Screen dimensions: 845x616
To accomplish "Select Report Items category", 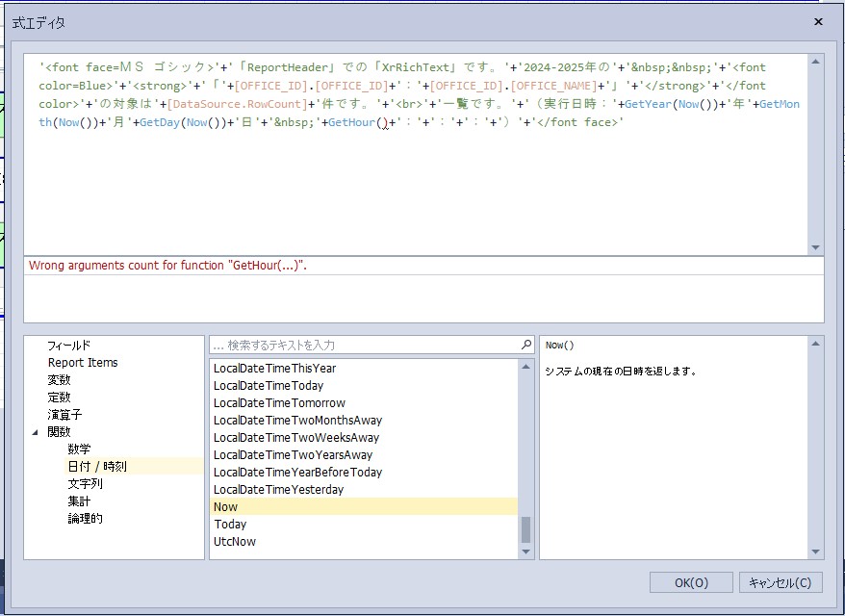I will [x=83, y=362].
